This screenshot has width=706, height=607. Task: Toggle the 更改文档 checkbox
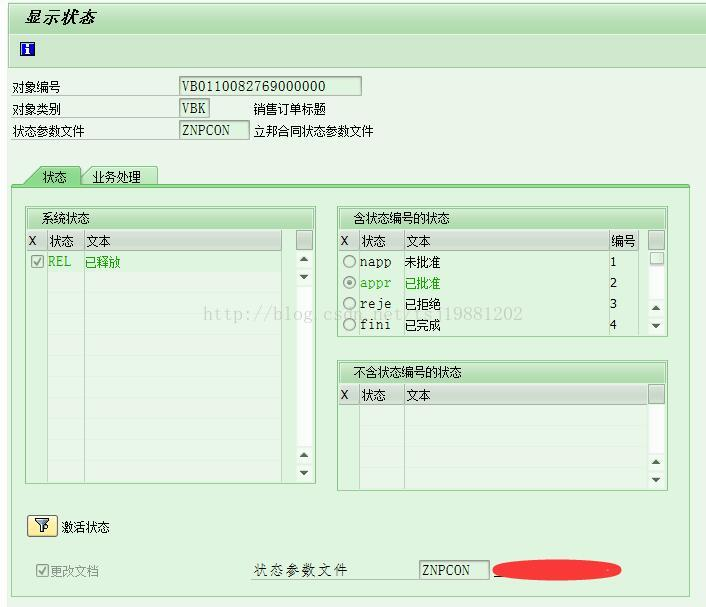click(x=42, y=571)
